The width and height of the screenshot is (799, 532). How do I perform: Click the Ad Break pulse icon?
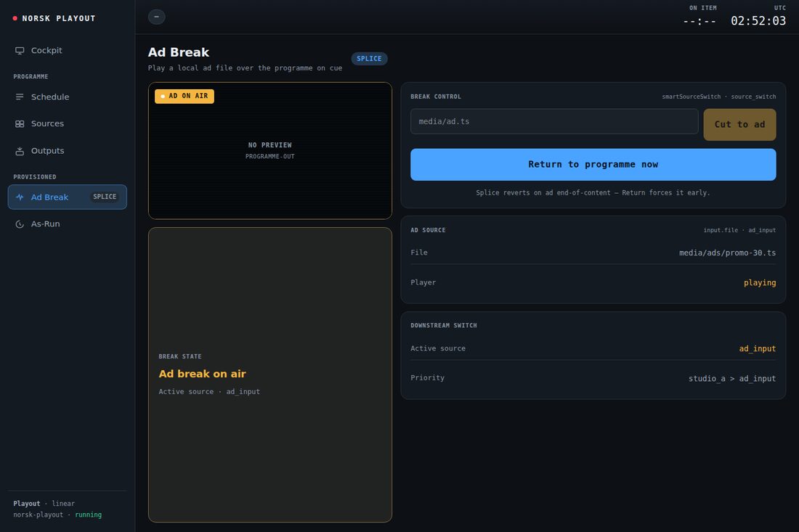pyautogui.click(x=20, y=197)
